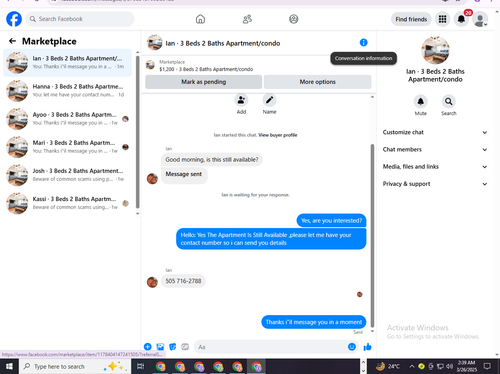
Task: Click Find friends button
Action: pyautogui.click(x=411, y=19)
